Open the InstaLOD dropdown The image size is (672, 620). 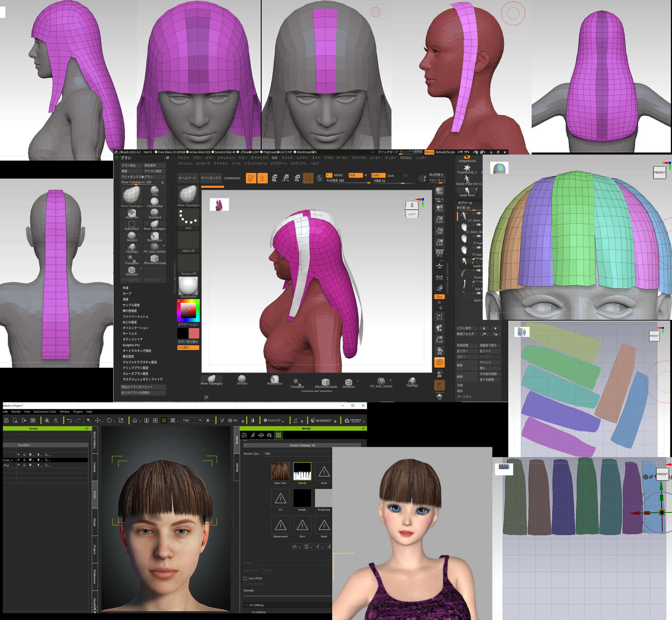(x=274, y=421)
